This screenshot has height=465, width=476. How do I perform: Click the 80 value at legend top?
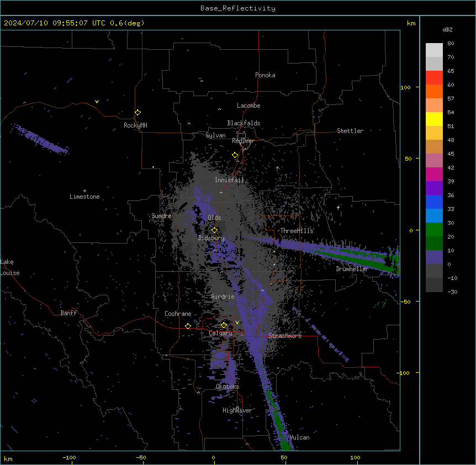(x=451, y=44)
